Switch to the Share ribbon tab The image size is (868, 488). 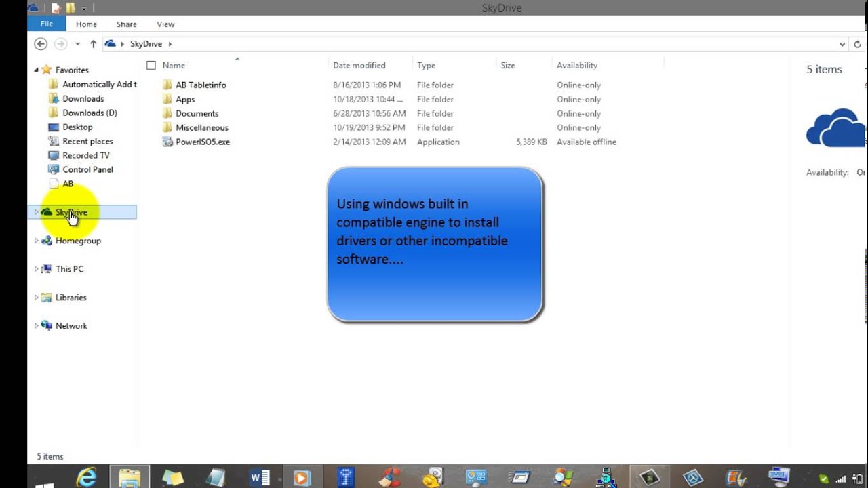126,24
